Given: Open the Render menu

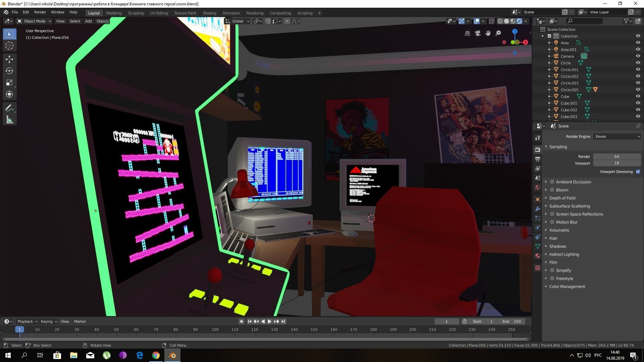Looking at the screenshot, I should [40, 12].
